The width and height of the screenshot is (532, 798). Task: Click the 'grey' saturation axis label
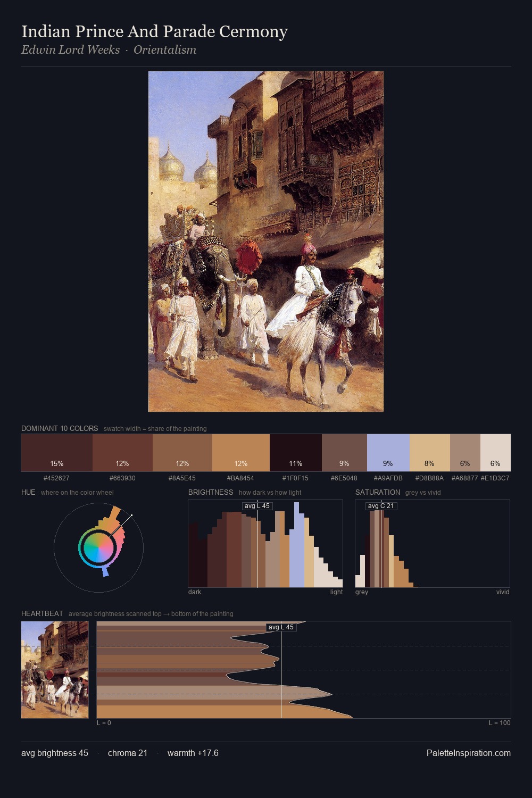[362, 592]
